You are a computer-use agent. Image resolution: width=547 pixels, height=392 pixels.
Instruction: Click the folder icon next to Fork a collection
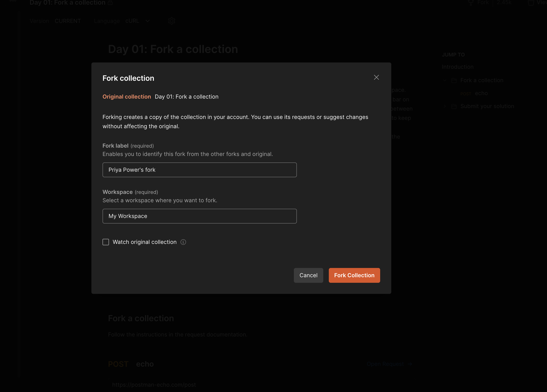point(454,80)
